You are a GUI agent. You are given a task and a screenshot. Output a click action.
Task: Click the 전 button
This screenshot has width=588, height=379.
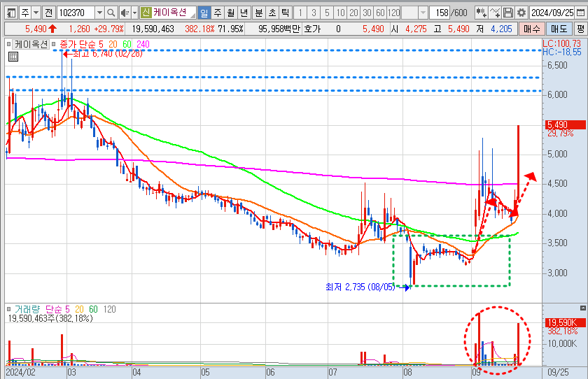(49, 13)
